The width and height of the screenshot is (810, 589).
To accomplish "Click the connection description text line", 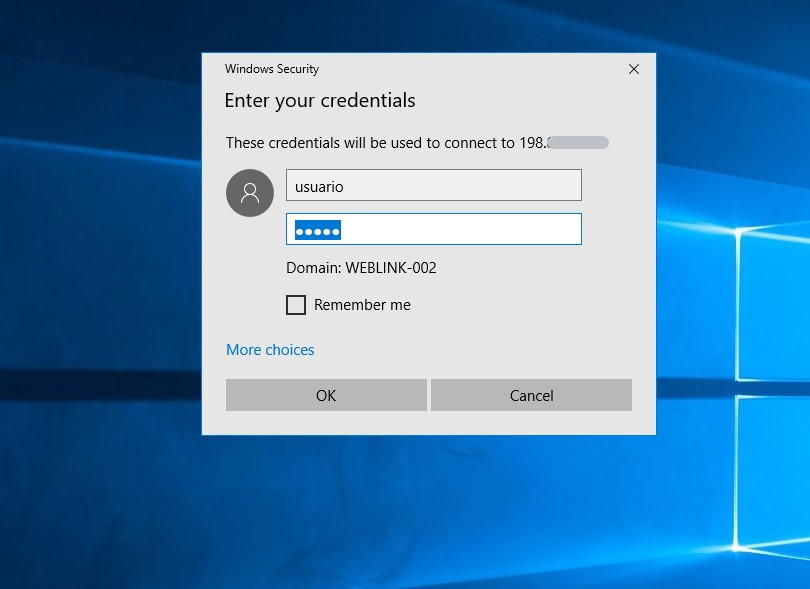I will pyautogui.click(x=370, y=143).
